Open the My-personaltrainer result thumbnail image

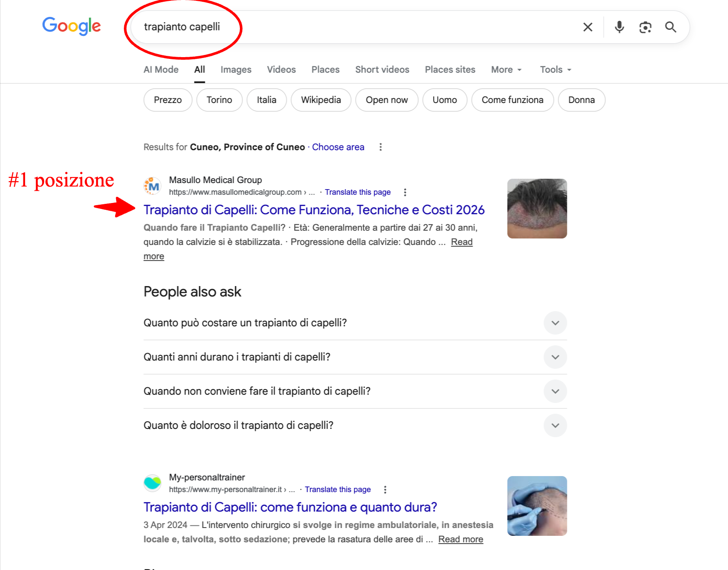537,506
